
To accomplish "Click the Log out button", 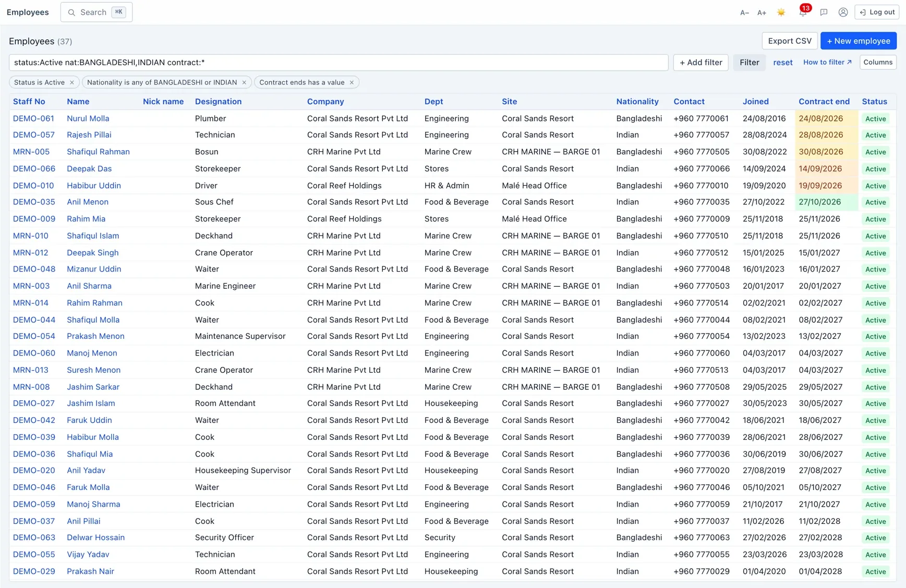I will coord(877,12).
